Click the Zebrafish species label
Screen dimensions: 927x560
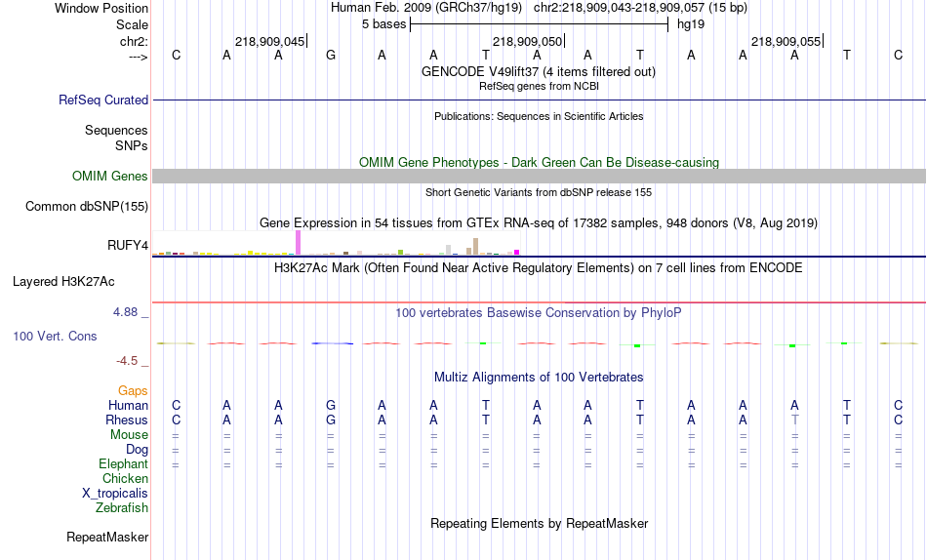pos(122,507)
